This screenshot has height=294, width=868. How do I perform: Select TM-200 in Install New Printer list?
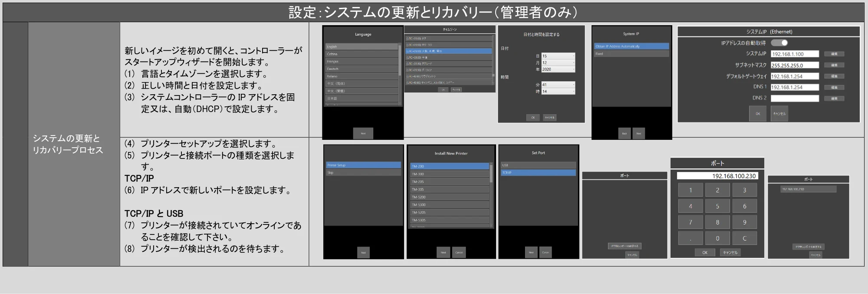tap(450, 166)
